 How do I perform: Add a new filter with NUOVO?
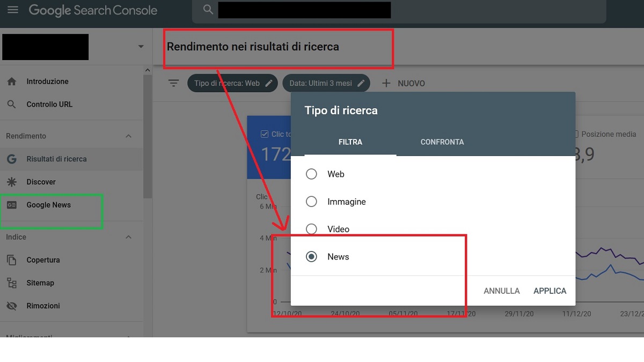click(403, 83)
